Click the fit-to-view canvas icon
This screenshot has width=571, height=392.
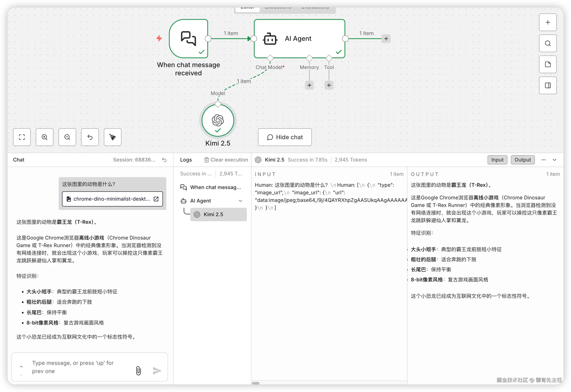(22, 137)
